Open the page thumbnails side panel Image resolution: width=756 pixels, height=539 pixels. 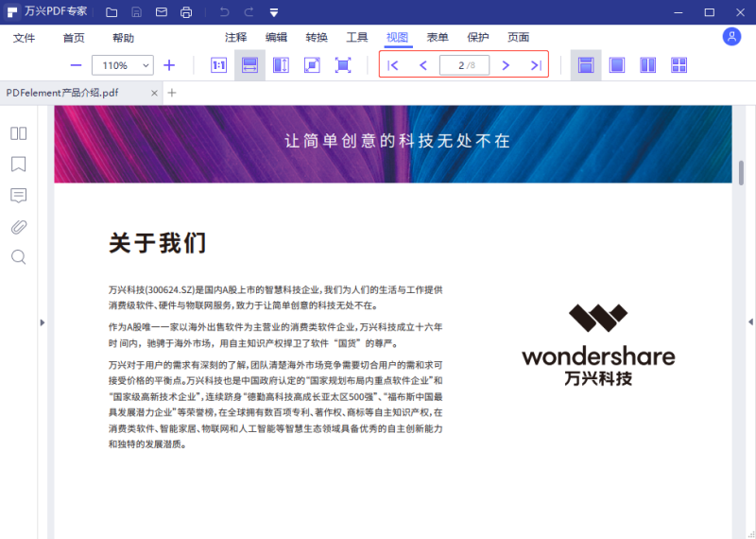point(18,133)
